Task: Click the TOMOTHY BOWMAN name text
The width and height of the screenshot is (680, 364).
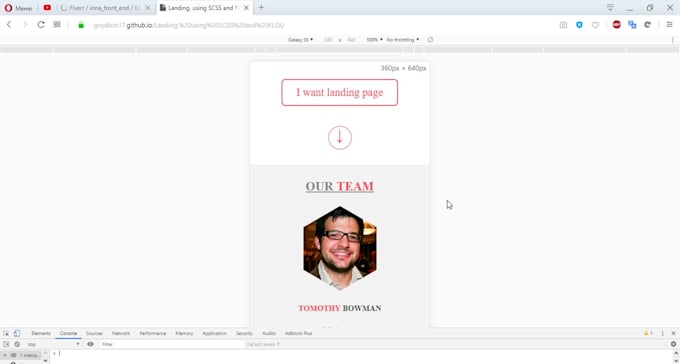Action: point(340,308)
